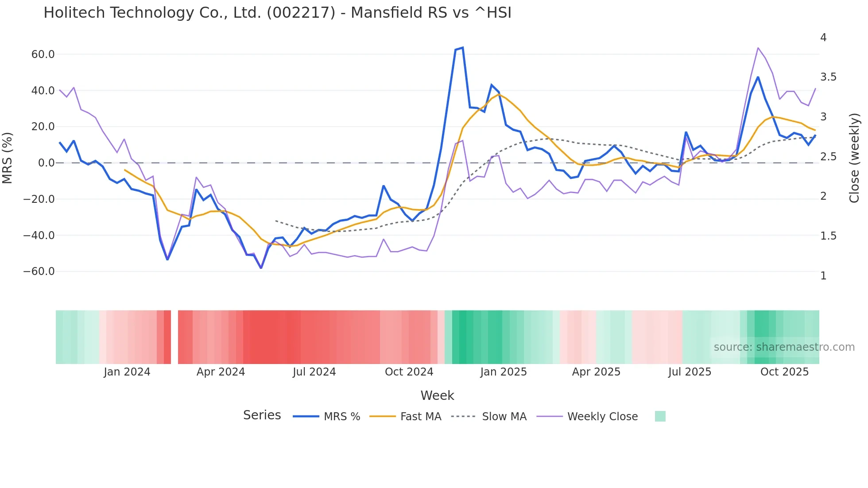
Task: Click the MRS peak near December 2024
Action: point(462,47)
